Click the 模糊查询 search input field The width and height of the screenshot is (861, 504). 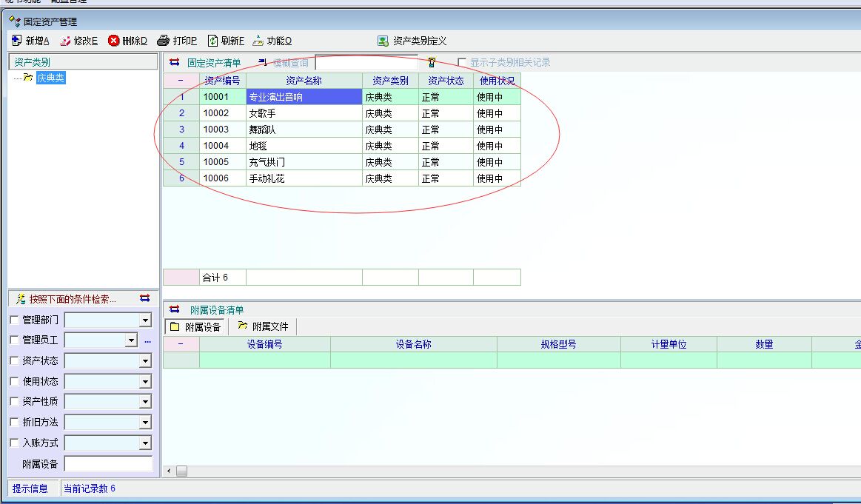click(x=366, y=63)
